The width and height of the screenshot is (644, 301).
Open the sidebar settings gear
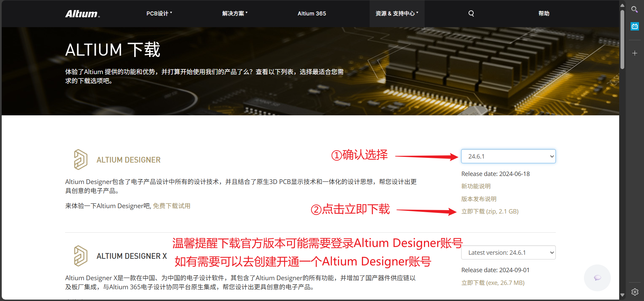pyautogui.click(x=635, y=292)
